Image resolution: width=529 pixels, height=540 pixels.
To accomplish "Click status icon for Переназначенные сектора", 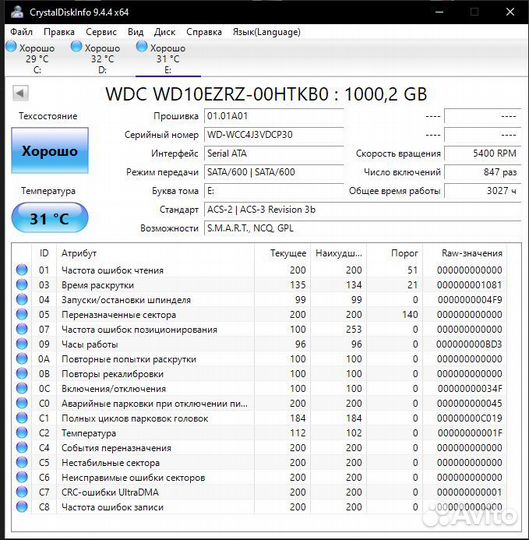I will point(22,314).
